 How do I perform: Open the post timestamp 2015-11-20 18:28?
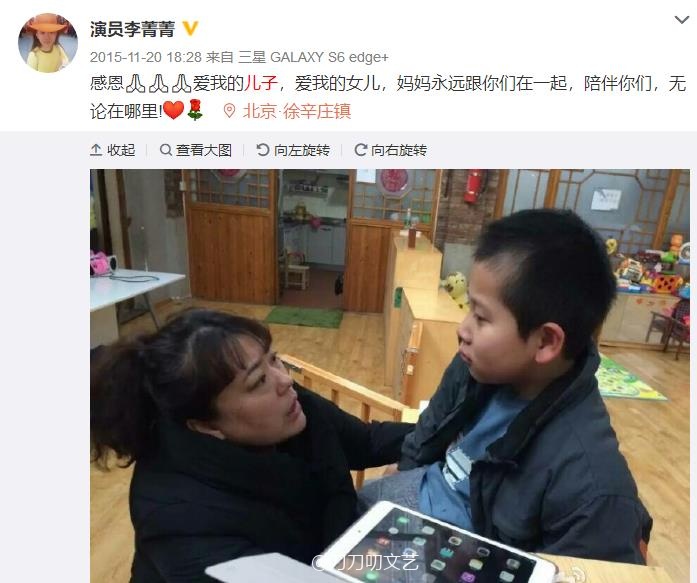(146, 57)
